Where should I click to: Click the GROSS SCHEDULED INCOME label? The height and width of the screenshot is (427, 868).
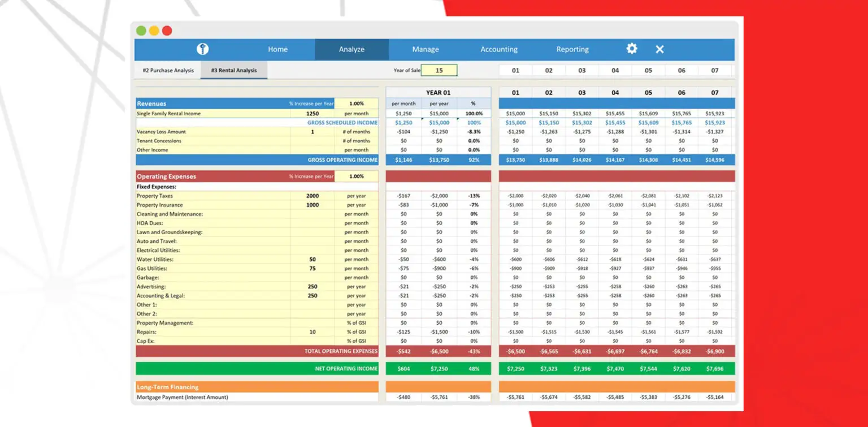point(342,123)
